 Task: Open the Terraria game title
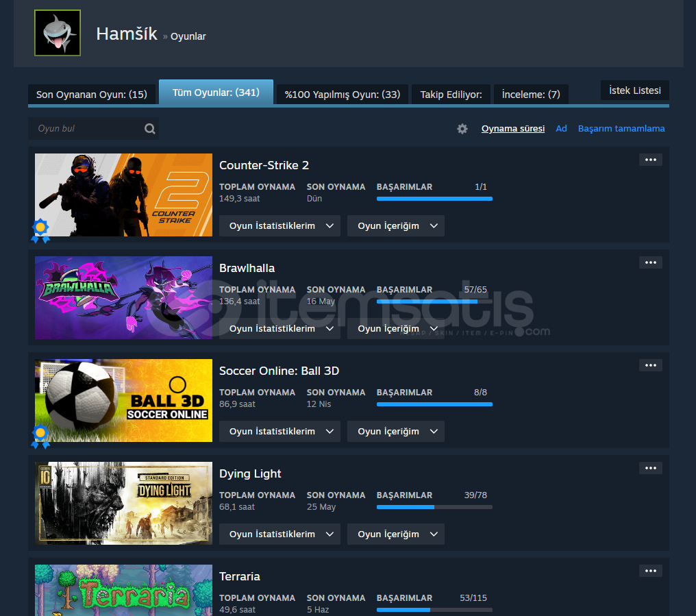[240, 576]
